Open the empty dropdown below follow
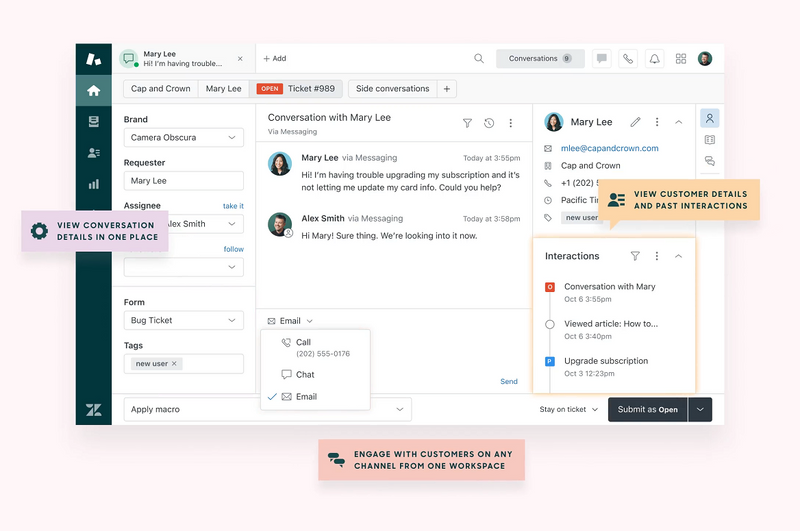 [x=184, y=267]
